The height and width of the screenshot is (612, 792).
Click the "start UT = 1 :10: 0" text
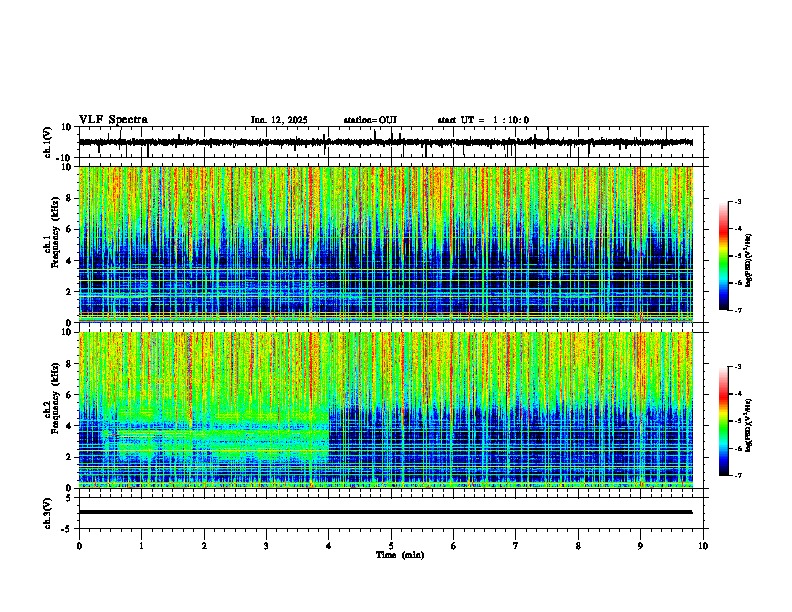[x=483, y=120]
